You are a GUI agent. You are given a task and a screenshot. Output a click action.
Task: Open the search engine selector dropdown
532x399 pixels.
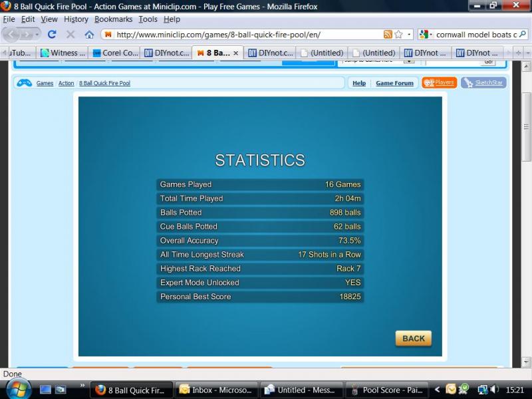[426, 35]
